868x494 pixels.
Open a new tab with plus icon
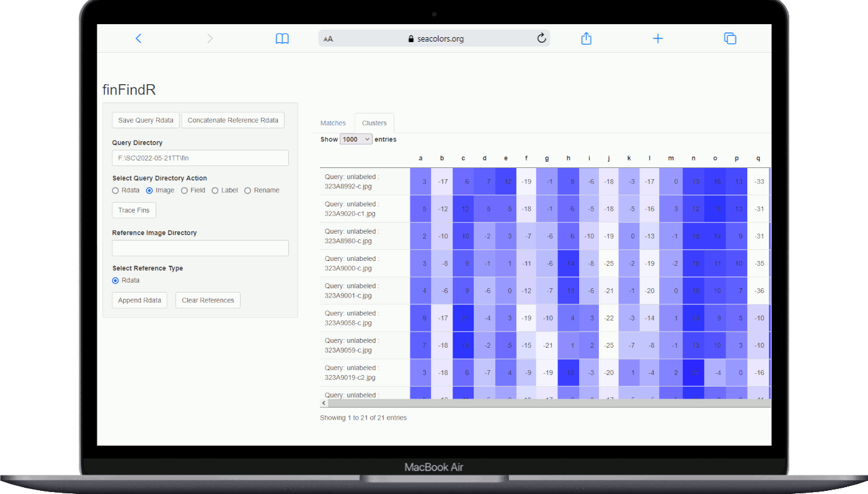click(x=658, y=38)
